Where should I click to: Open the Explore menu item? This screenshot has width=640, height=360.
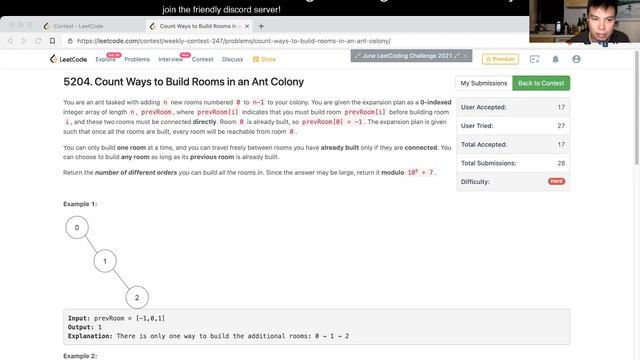105,59
